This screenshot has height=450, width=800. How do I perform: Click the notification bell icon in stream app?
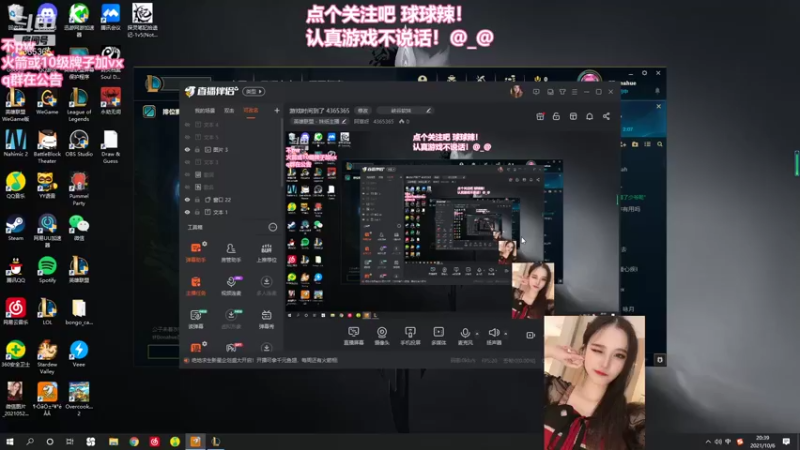[589, 116]
